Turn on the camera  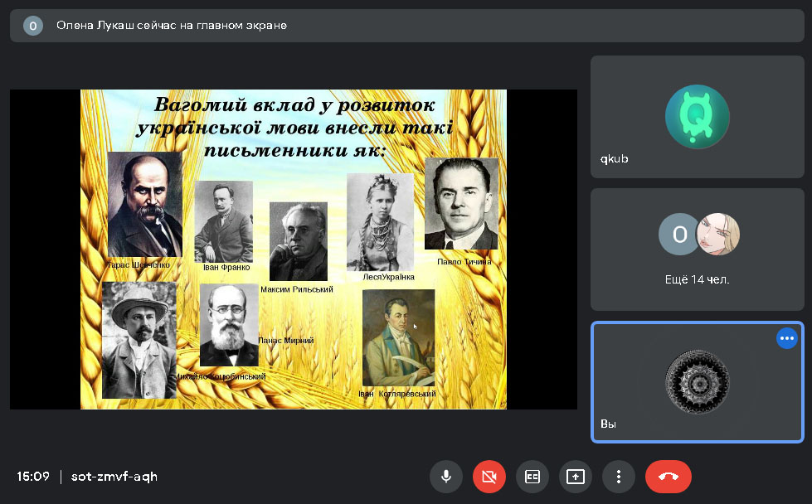coord(489,477)
